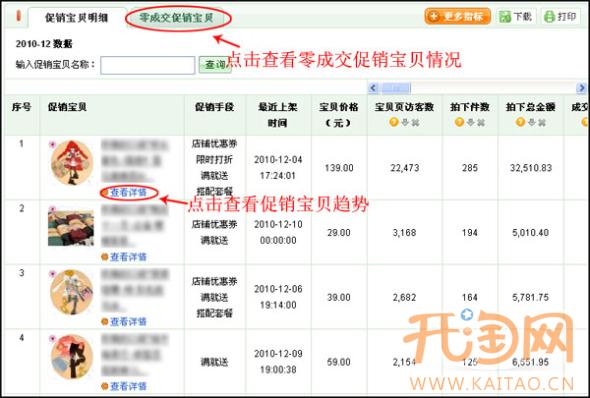Click the 拍下件数 header text
Image resolution: width=590 pixels, height=398 pixels.
pos(470,107)
